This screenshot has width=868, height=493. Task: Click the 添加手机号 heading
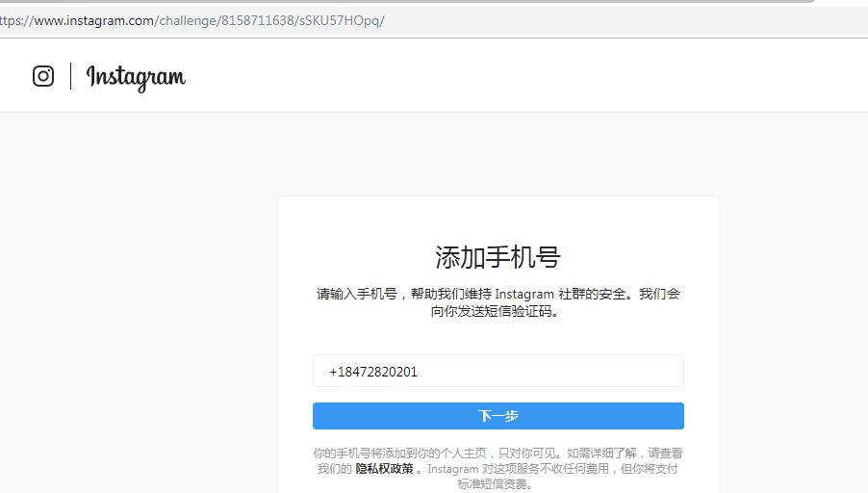point(498,257)
